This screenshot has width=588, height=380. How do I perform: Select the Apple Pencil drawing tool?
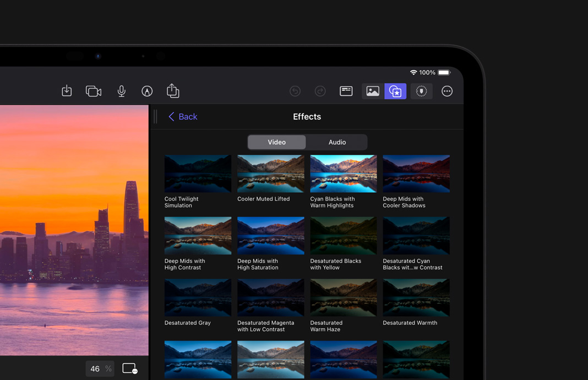click(147, 91)
